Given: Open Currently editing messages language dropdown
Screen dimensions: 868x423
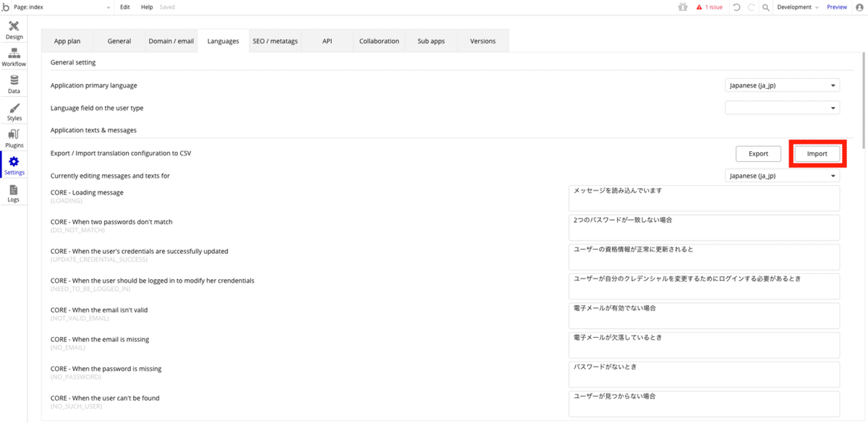Looking at the screenshot, I should point(783,176).
